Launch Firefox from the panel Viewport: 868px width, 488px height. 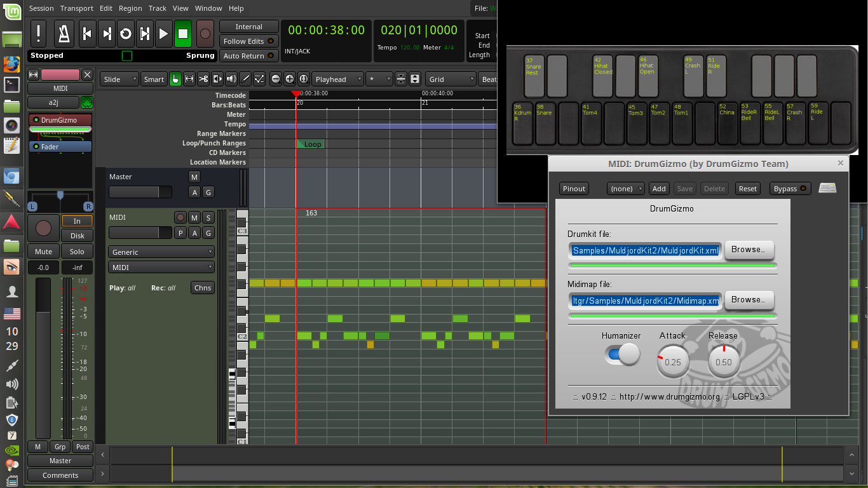[x=11, y=64]
